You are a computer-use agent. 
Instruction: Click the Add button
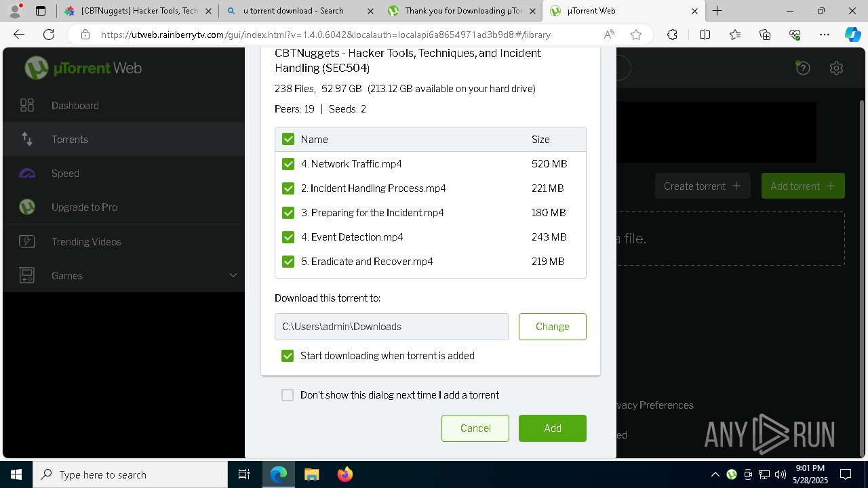(553, 428)
